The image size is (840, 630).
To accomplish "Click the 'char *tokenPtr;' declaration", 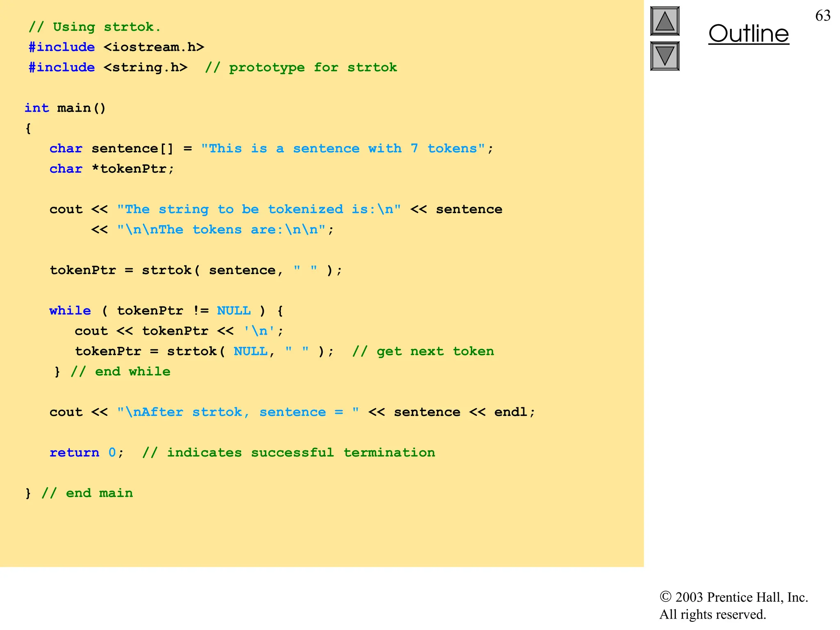I will 112,169.
